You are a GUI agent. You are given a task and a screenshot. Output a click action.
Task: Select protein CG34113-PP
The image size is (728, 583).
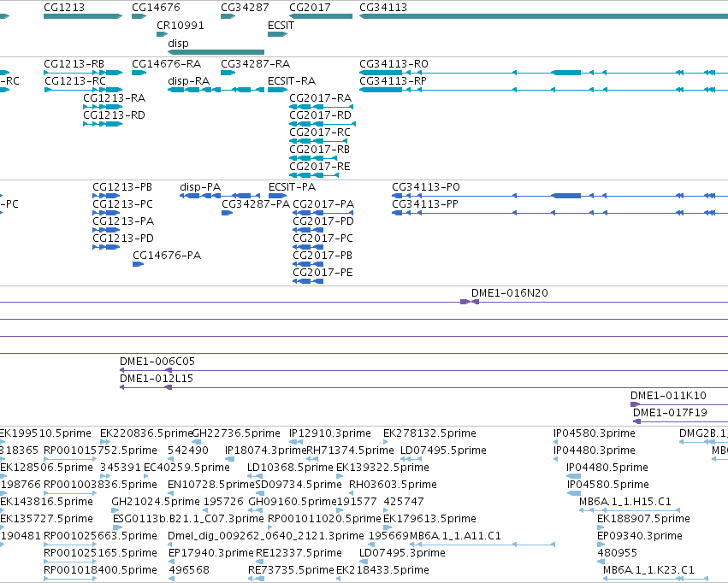click(x=560, y=213)
